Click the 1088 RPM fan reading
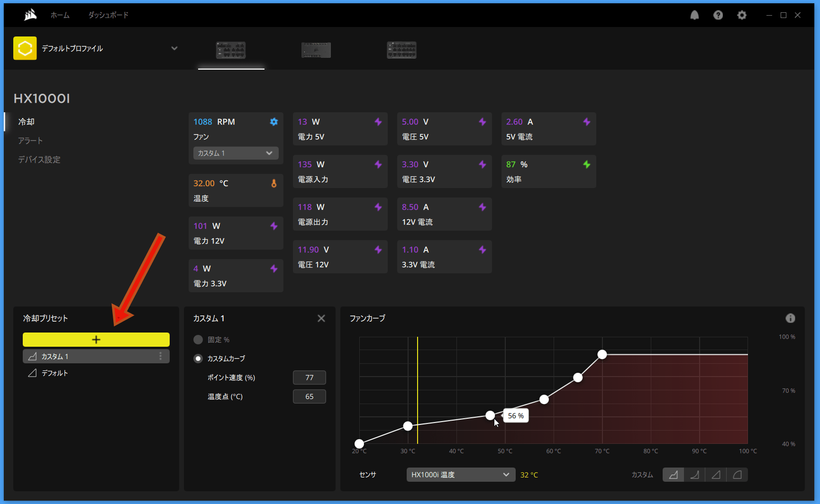 214,122
